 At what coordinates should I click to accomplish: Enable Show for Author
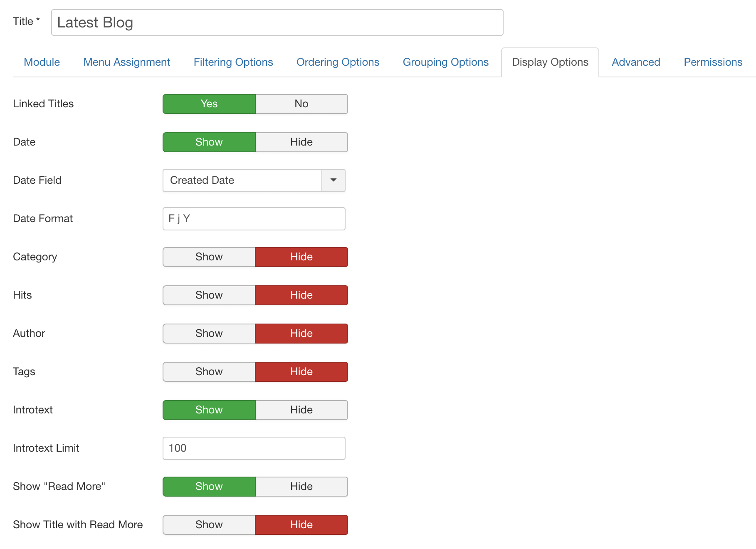click(209, 334)
